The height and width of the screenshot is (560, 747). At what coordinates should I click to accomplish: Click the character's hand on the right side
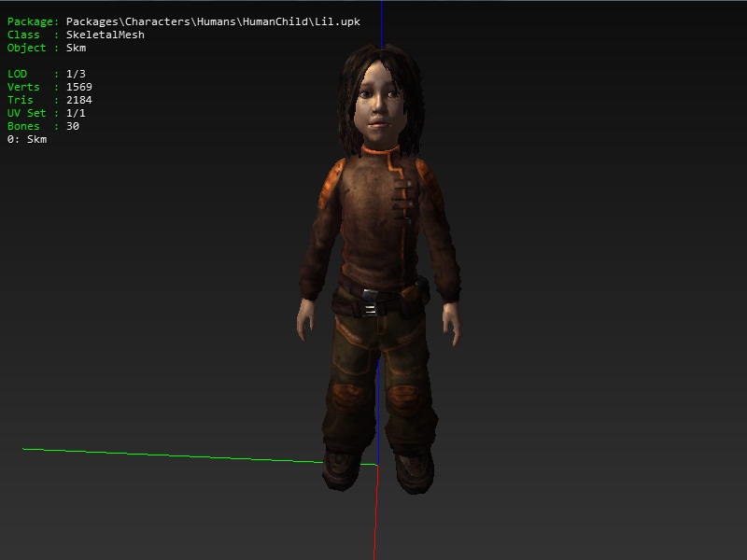(x=452, y=321)
